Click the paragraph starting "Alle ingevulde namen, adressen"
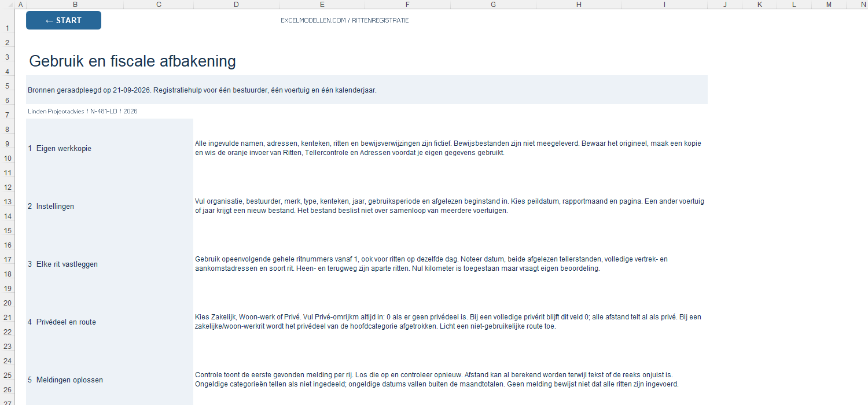This screenshot has width=868, height=405. (450, 148)
